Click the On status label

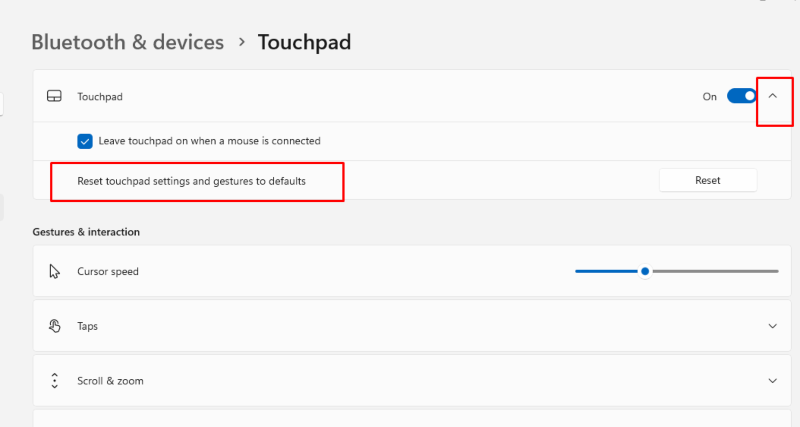709,96
